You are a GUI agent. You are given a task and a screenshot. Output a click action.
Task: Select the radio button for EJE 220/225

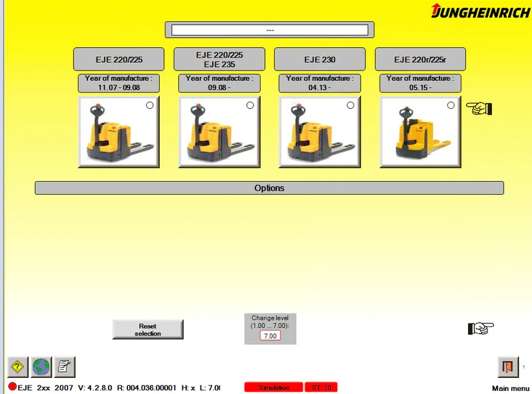coord(149,105)
